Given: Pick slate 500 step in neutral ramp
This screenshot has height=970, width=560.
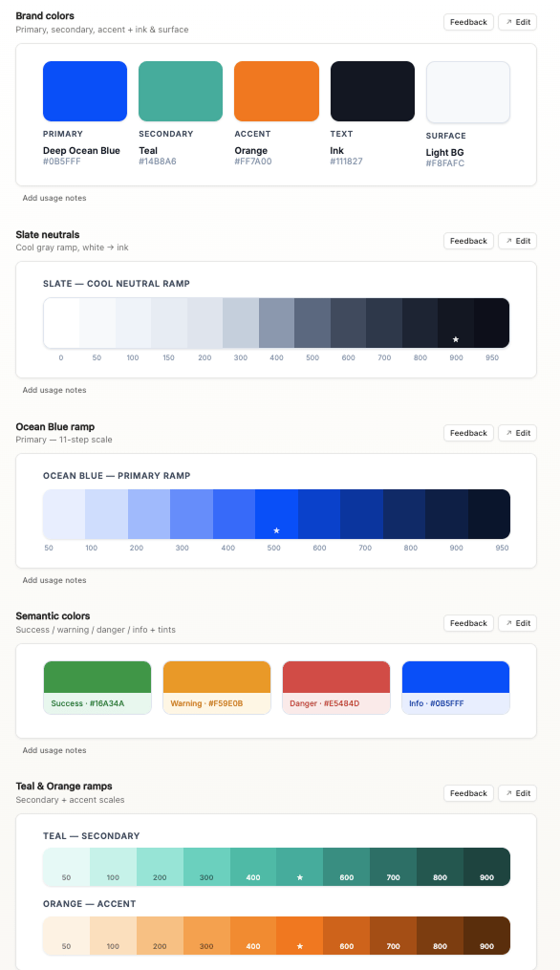Looking at the screenshot, I should pyautogui.click(x=312, y=323).
